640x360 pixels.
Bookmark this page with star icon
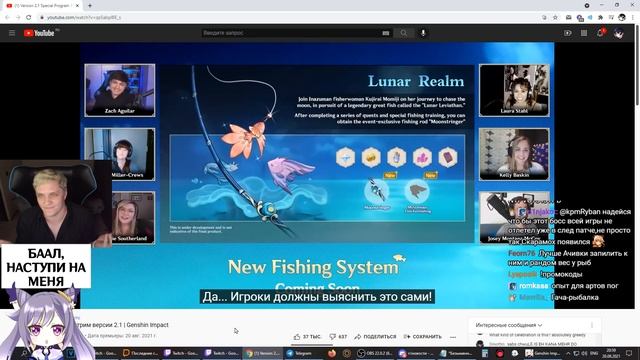coord(555,18)
